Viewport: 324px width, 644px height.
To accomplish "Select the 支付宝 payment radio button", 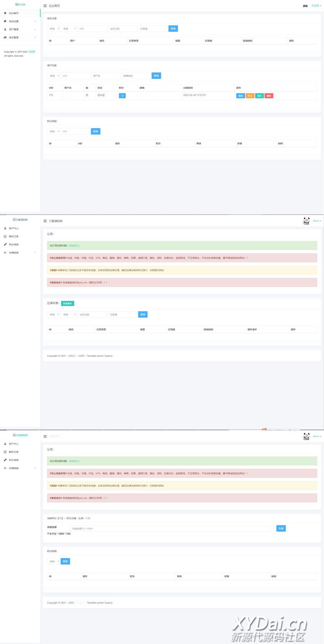I will (x=48, y=533).
